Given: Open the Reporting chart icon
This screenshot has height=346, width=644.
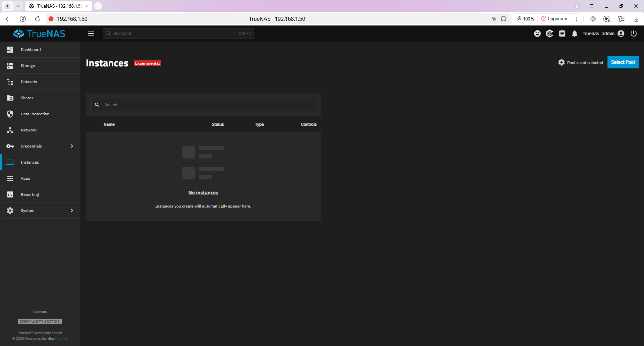Looking at the screenshot, I should click(x=10, y=194).
